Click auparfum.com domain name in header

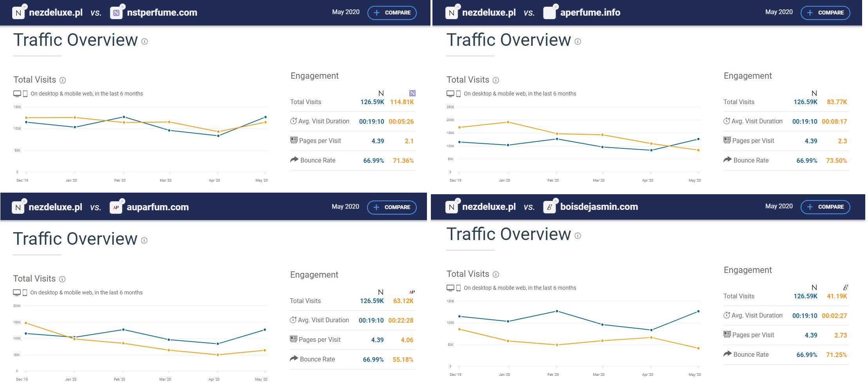tap(157, 207)
